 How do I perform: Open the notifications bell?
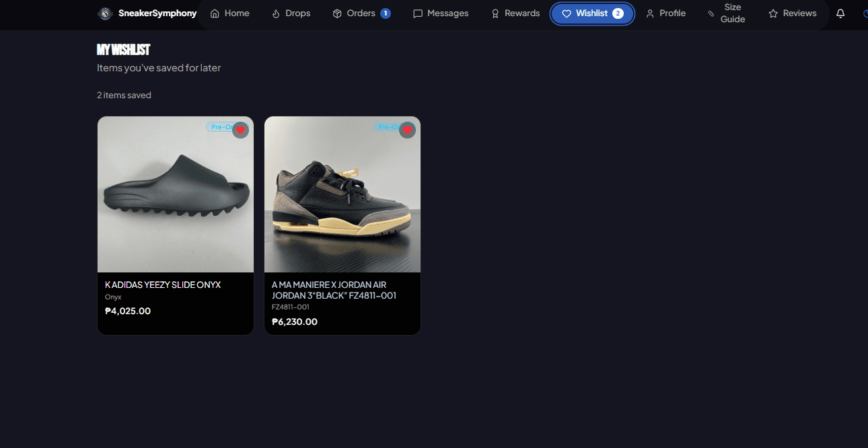840,13
